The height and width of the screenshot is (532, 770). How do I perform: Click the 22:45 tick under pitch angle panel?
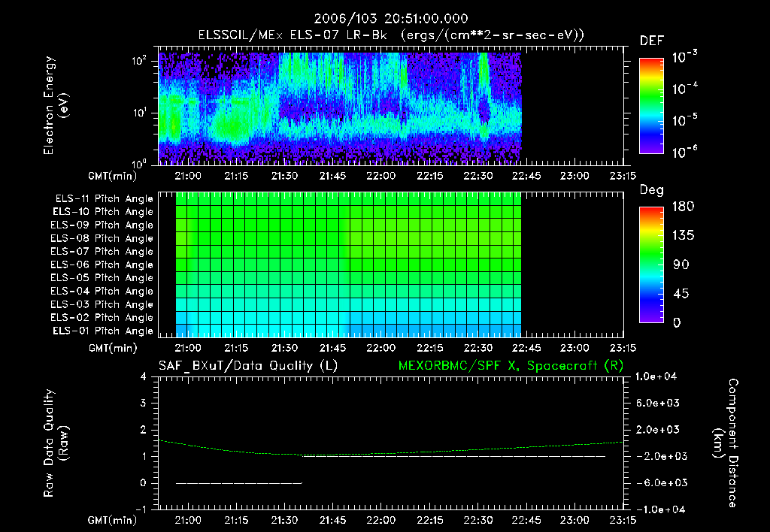526,349
